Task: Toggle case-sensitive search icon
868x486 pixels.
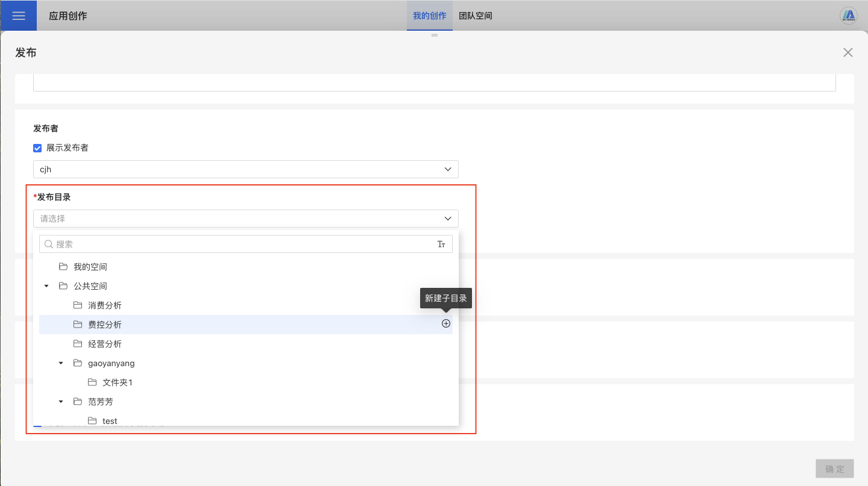Action: click(x=441, y=245)
